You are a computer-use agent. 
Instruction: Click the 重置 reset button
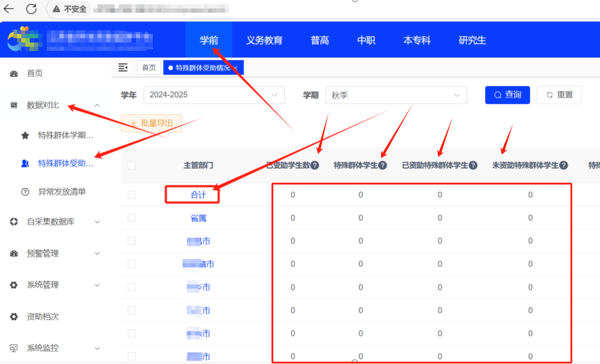(559, 95)
